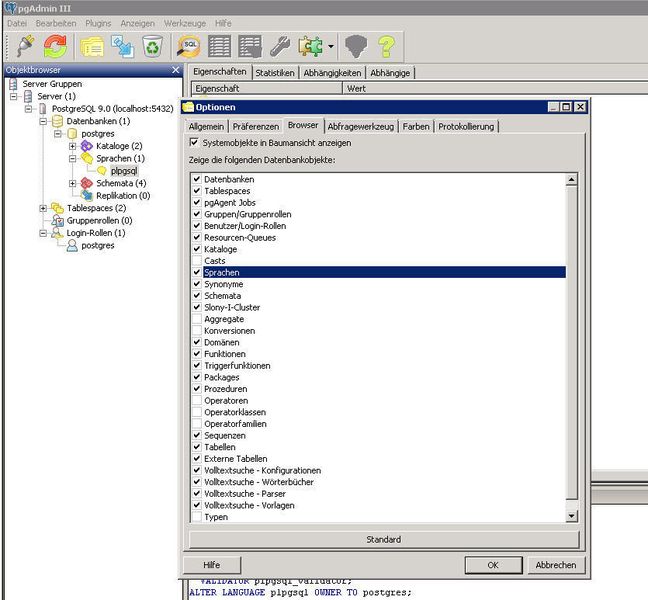Click the filtered data view toolbar icon
The width and height of the screenshot is (648, 600).
click(x=250, y=46)
